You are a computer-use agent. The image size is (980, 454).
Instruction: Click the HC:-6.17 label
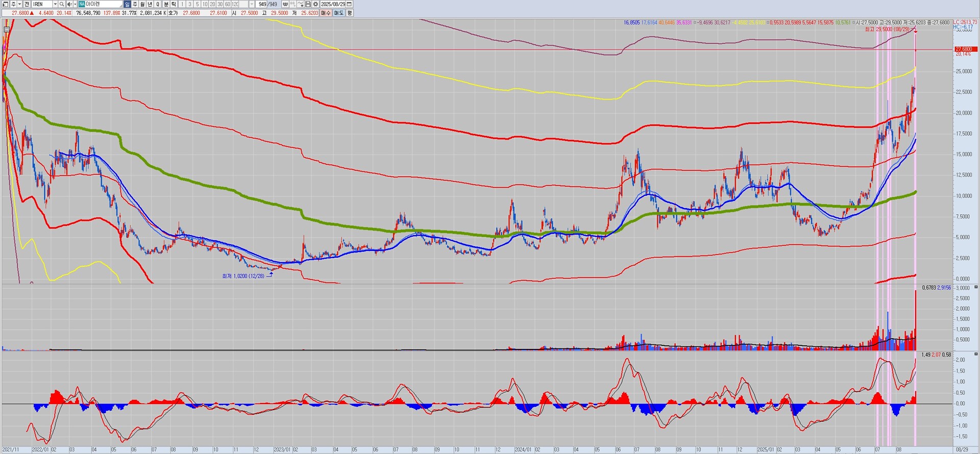963,27
